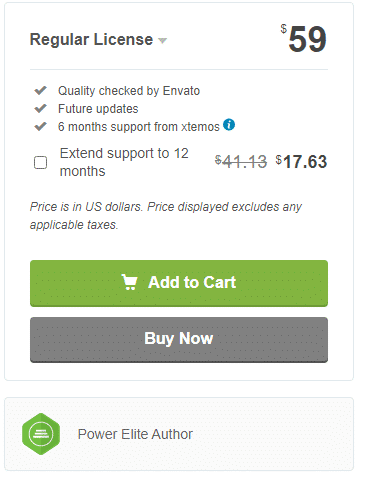Click the Extend support to 12 months label
366x481 pixels.
[x=124, y=162]
